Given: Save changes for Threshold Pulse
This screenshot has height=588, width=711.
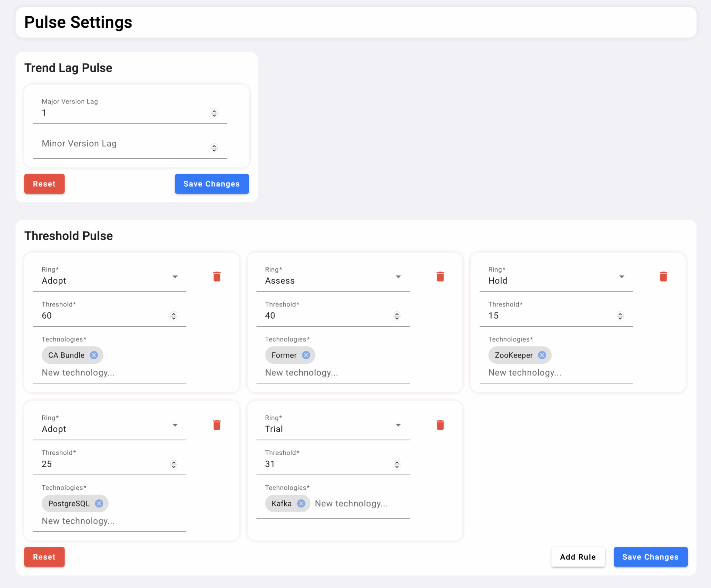Looking at the screenshot, I should pyautogui.click(x=651, y=557).
